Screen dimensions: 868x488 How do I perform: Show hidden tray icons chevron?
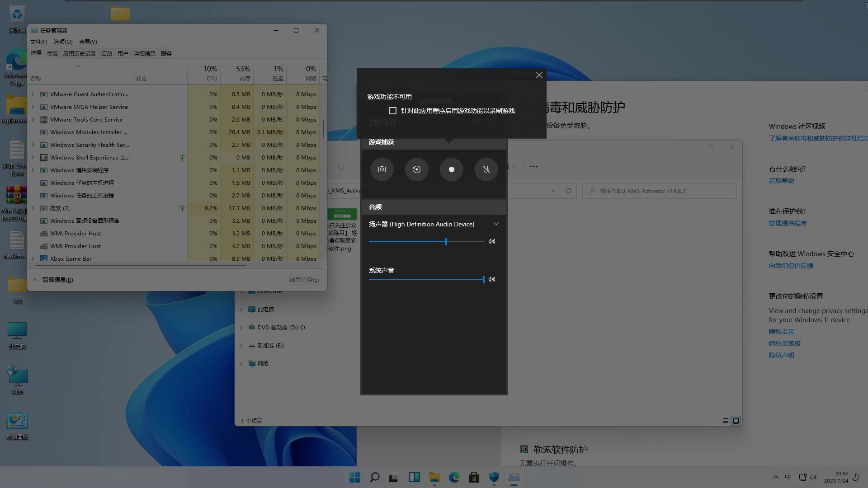(x=775, y=477)
